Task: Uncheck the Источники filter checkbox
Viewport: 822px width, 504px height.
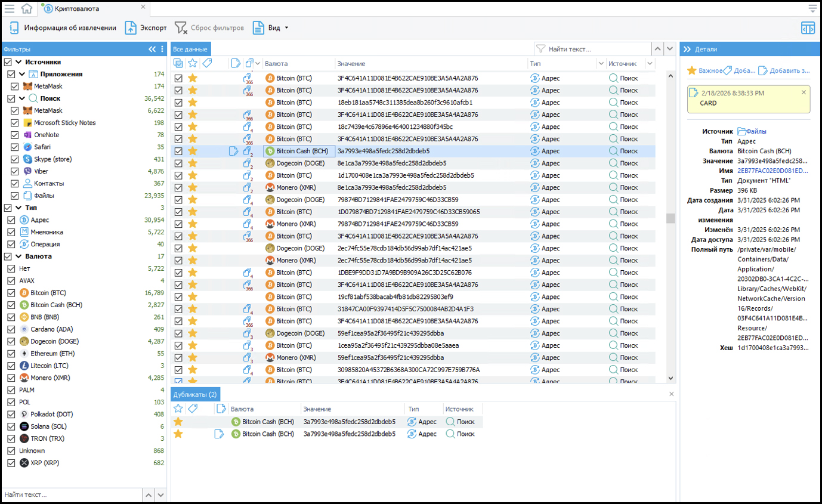Action: 8,62
